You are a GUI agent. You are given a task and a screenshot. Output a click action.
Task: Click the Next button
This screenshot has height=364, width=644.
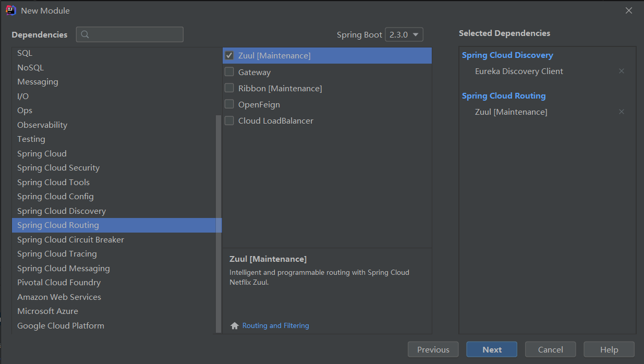[x=491, y=349]
